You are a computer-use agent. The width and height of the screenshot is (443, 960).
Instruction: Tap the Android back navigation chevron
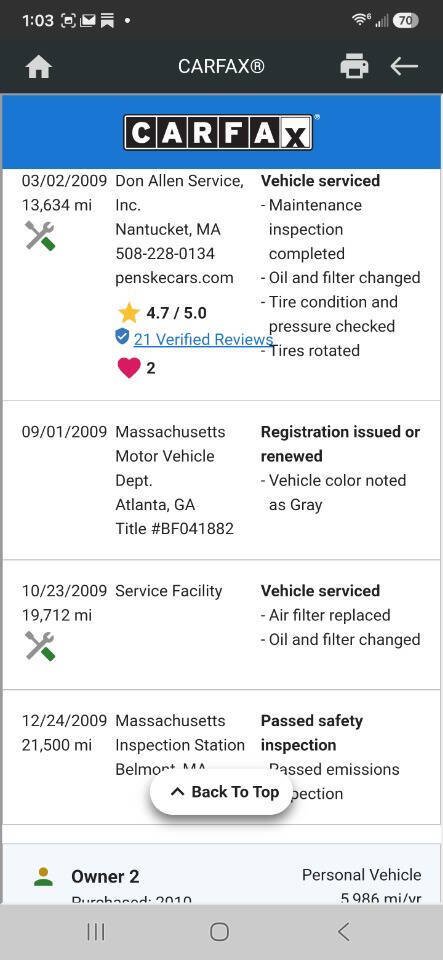[x=344, y=932]
